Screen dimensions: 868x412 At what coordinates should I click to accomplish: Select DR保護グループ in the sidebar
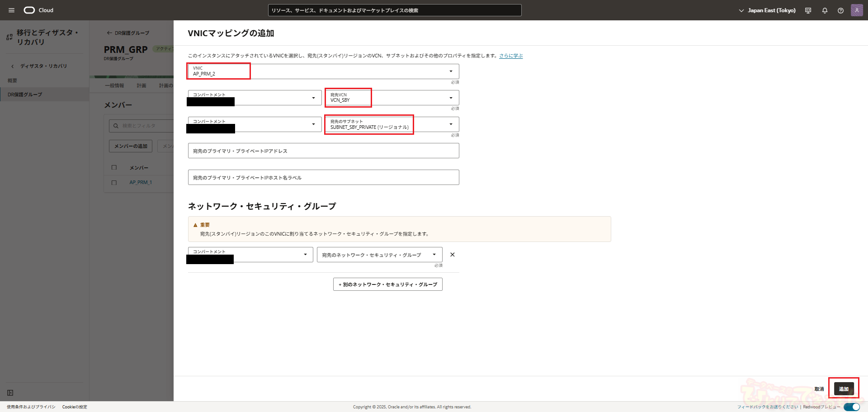[25, 95]
